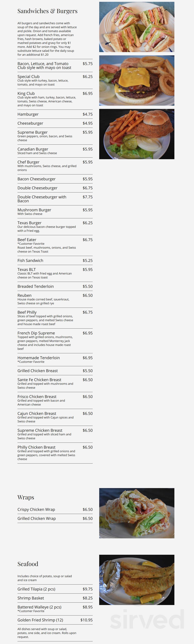The image size is (194, 644).
Task: Open the chicken wrap photo
Action: pos(137,513)
